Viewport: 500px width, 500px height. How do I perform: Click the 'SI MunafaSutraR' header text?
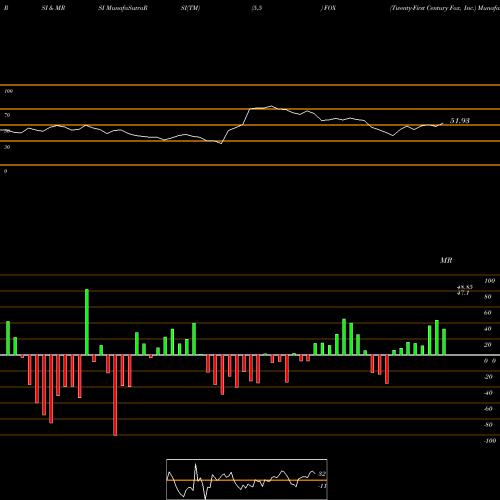click(x=123, y=8)
